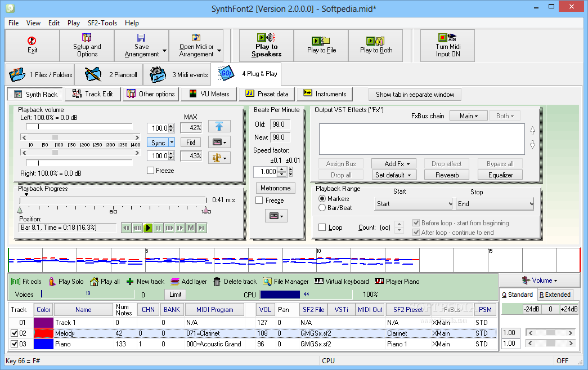Viewport: 588px width, 370px height.
Task: Click Play Solo
Action: pyautogui.click(x=66, y=282)
